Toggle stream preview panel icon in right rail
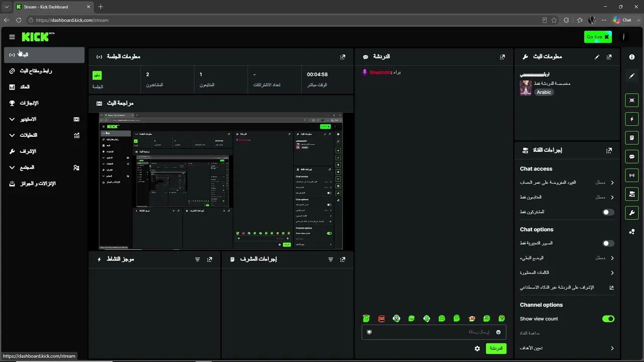Viewport: 644px width, 362px height. tap(632, 100)
